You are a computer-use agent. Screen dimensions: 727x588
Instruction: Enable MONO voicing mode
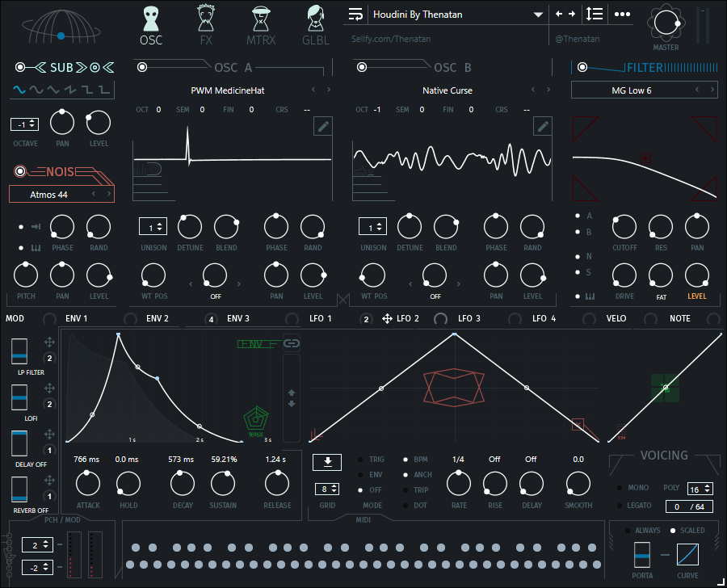tap(621, 487)
